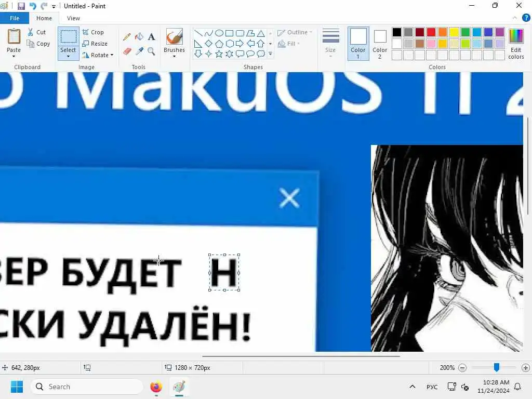Choose the Down arrow shape
532x399 pixels.
pyautogui.click(x=198, y=54)
